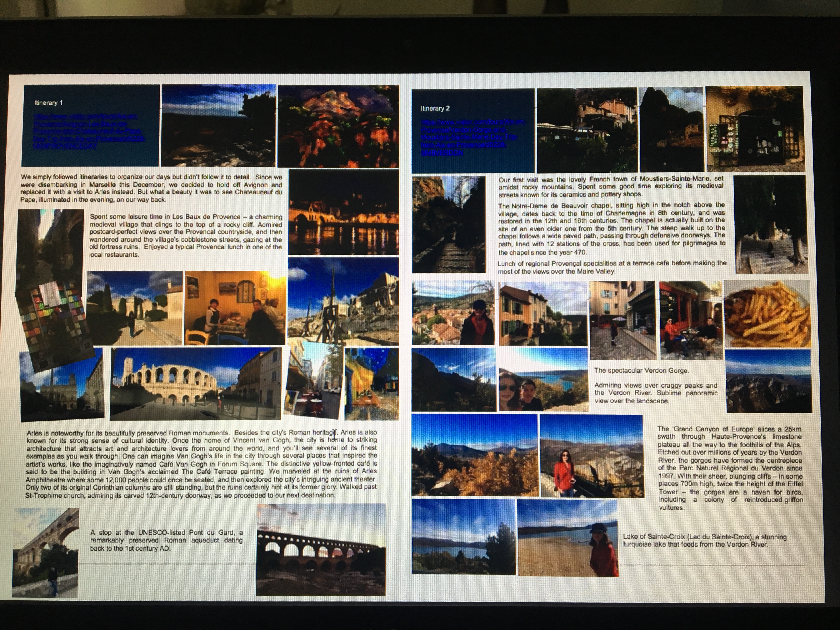Select the small Pont du Gard photo at the bottom left
Viewport: 840px width, 630px height.
pos(46,552)
